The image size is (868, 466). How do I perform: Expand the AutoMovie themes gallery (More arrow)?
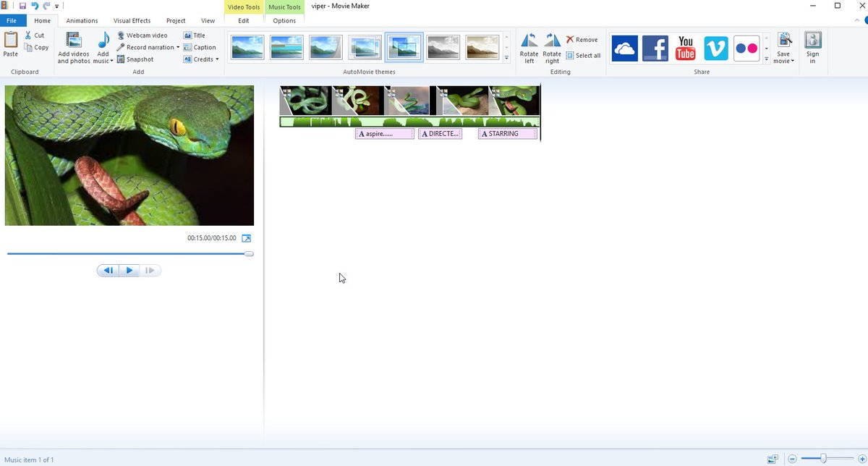pyautogui.click(x=506, y=58)
